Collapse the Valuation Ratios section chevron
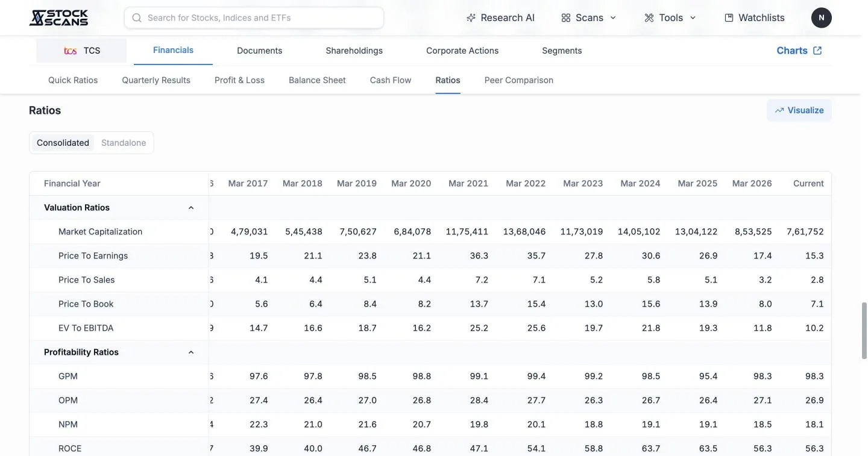Screen dimensions: 868x456 pyautogui.click(x=191, y=208)
